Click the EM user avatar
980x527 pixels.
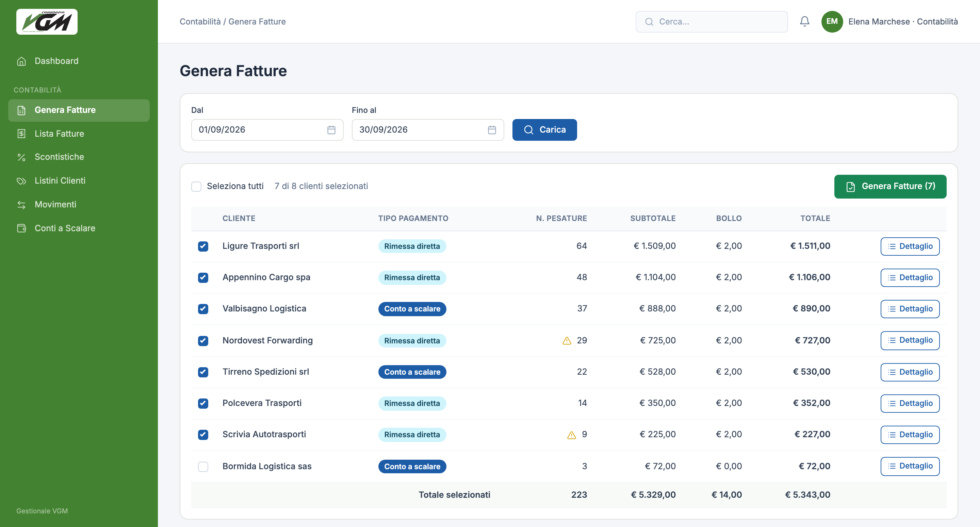tap(832, 22)
